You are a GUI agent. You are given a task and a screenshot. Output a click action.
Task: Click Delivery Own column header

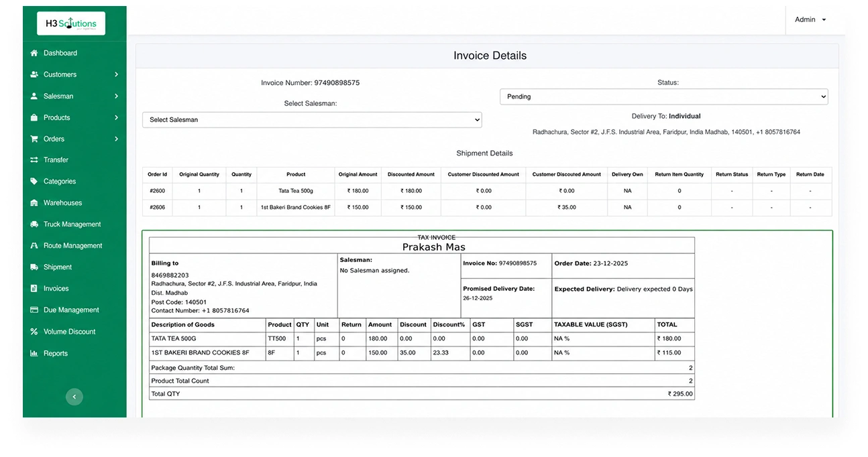627,174
